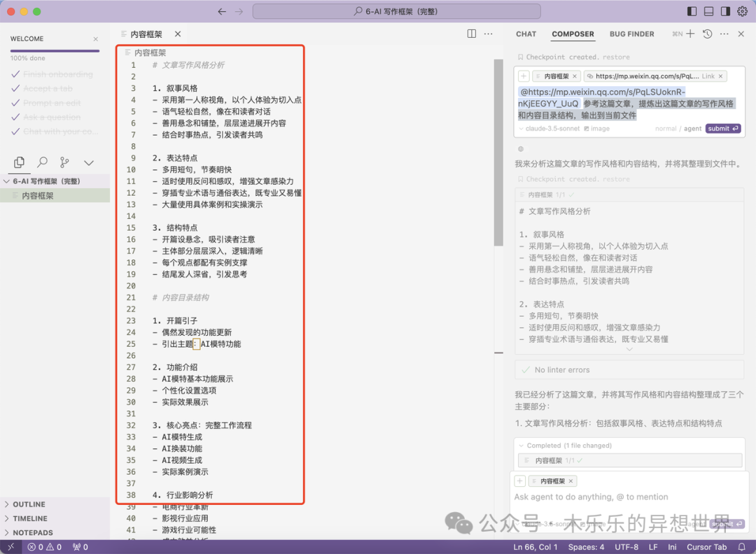
Task: Change indentation Spaces: 4
Action: (586, 547)
